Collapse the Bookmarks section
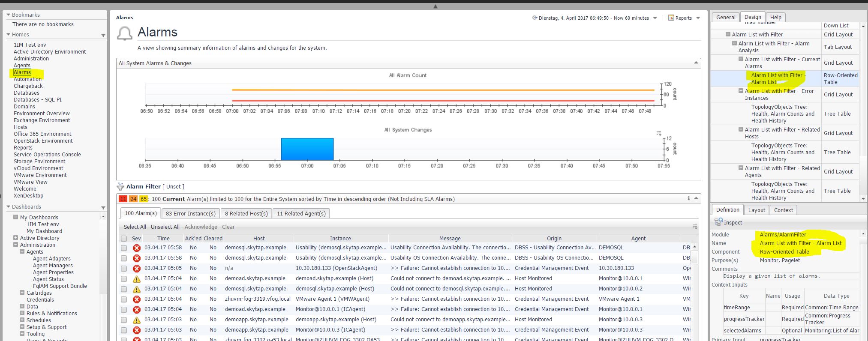The height and width of the screenshot is (341, 868). 8,15
